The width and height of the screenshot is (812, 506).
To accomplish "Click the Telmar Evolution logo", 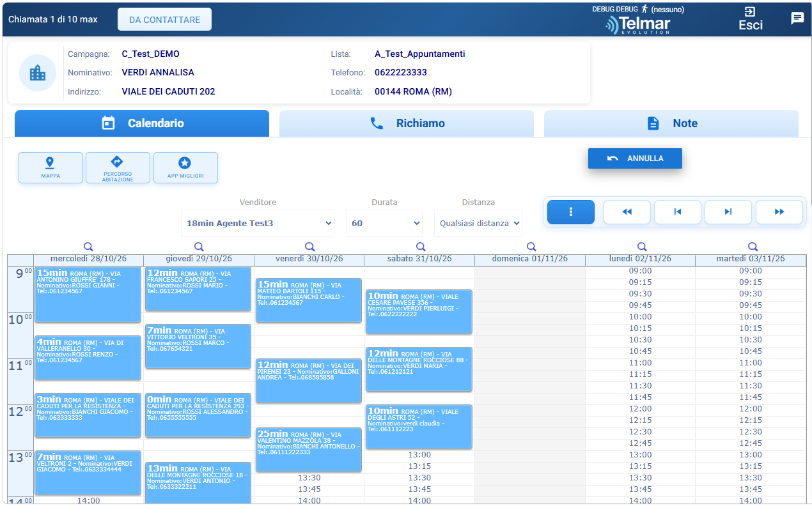I will pyautogui.click(x=638, y=25).
